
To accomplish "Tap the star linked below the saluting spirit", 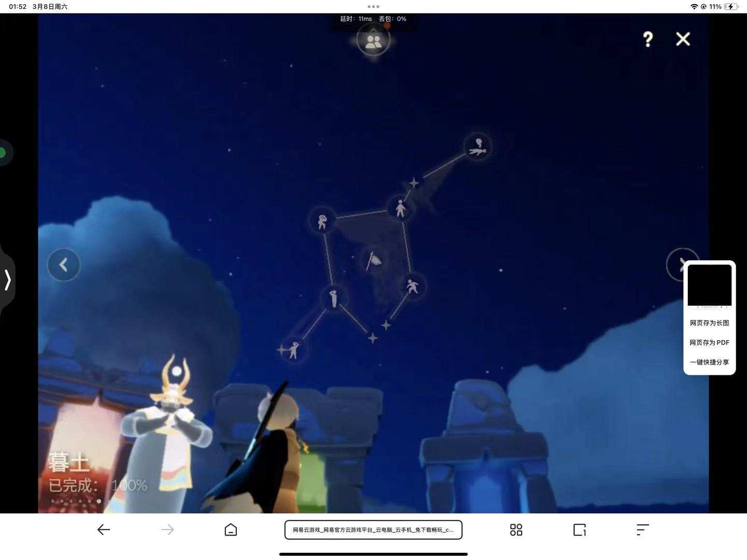I will pos(372,338).
